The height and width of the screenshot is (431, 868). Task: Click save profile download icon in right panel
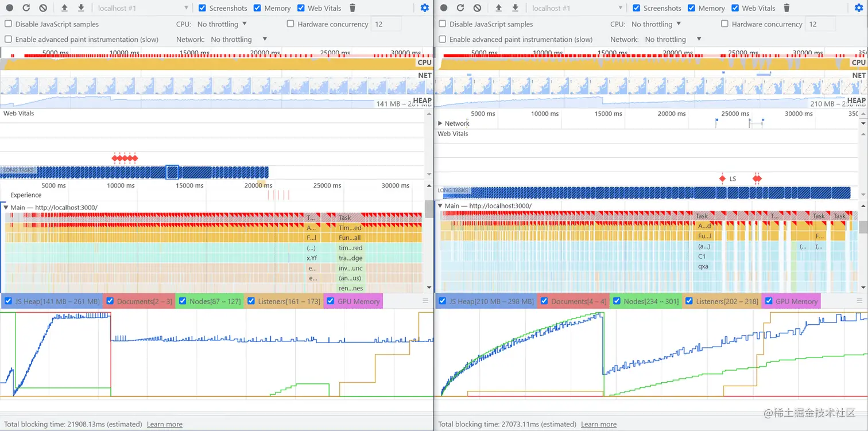[x=515, y=8]
